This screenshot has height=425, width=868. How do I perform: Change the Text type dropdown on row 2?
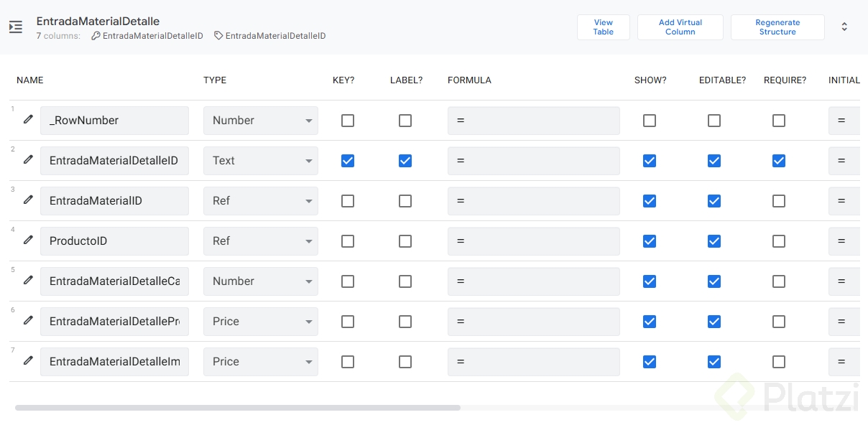260,161
